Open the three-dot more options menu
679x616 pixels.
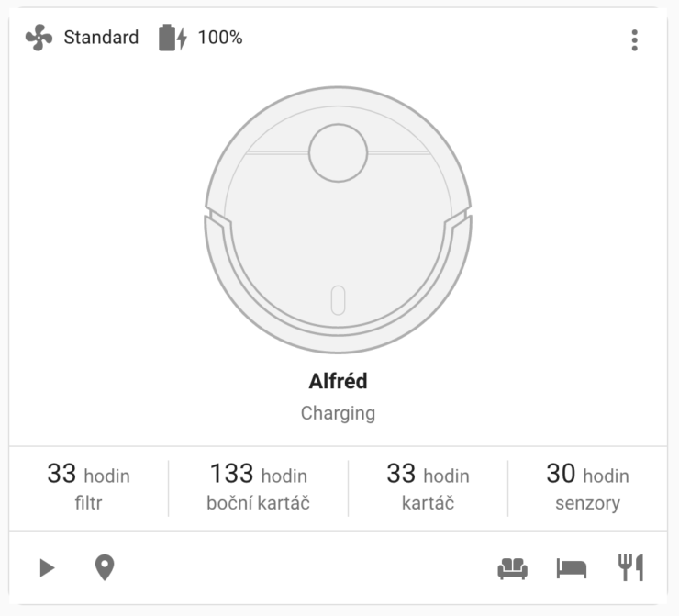634,40
